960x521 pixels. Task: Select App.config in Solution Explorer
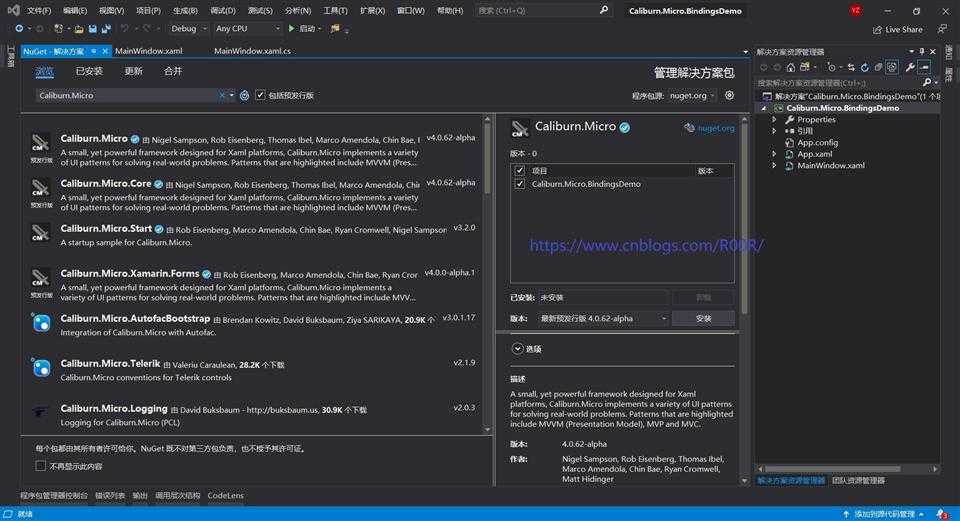point(817,143)
